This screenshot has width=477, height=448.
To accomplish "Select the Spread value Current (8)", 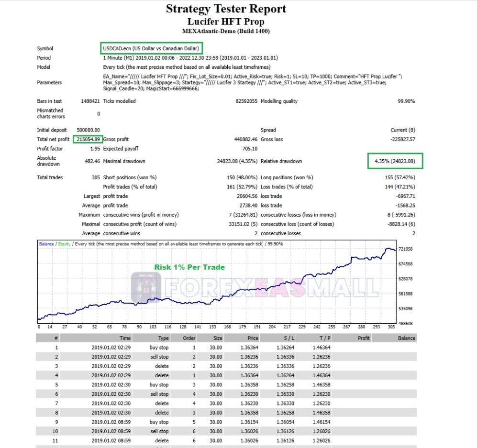I will (x=403, y=130).
